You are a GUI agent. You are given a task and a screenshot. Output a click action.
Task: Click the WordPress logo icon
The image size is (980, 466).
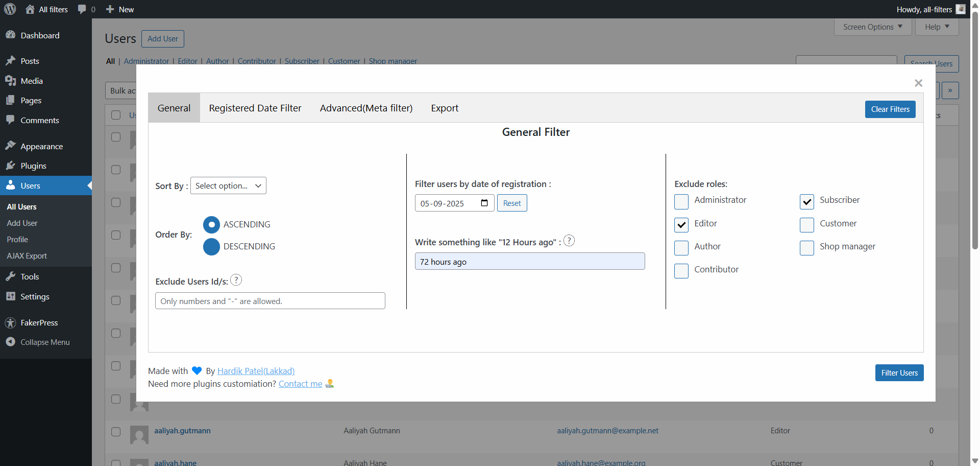coord(10,9)
